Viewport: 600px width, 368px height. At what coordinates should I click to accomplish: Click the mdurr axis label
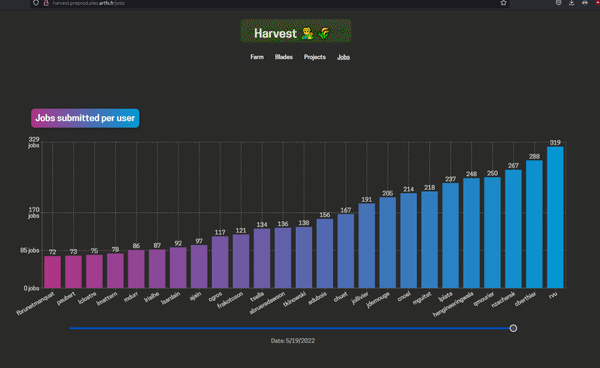(131, 297)
